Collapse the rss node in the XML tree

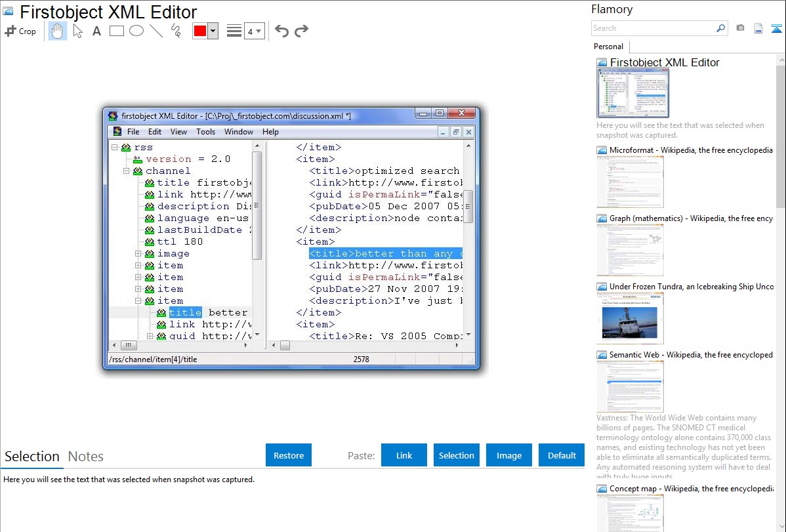115,148
